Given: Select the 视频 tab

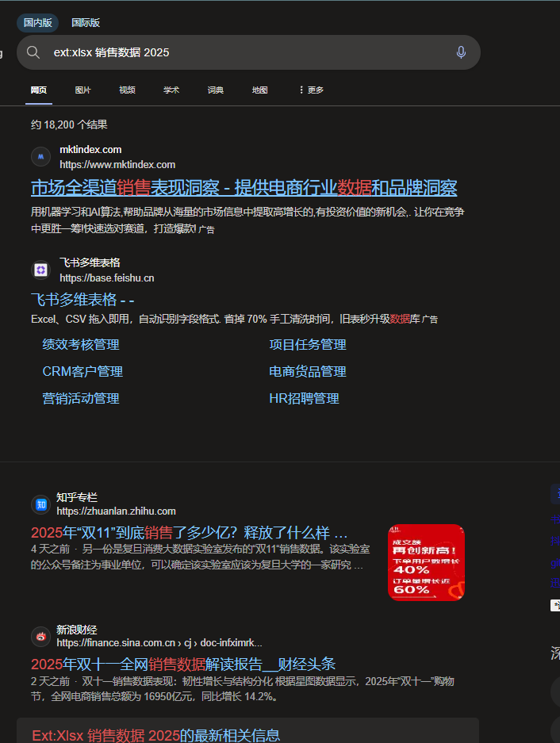Looking at the screenshot, I should (127, 90).
